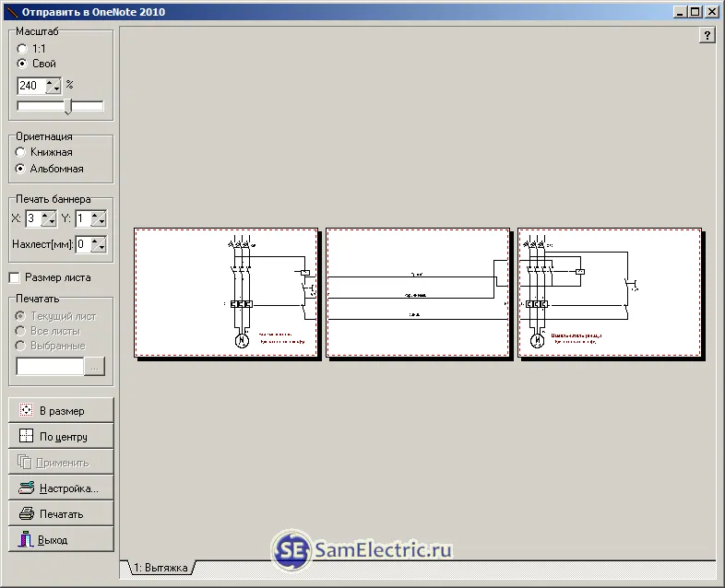Increase the Нахлест overlap spinner
This screenshot has height=588, width=725.
click(95, 241)
